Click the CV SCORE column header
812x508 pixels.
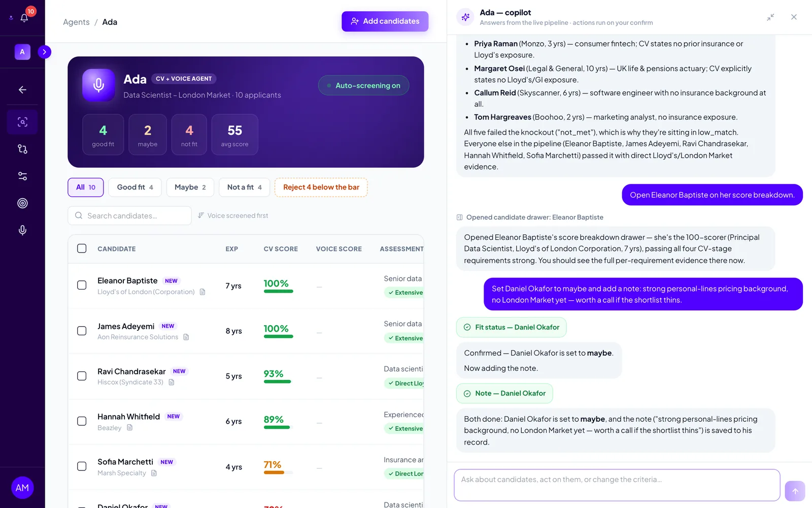coord(281,249)
